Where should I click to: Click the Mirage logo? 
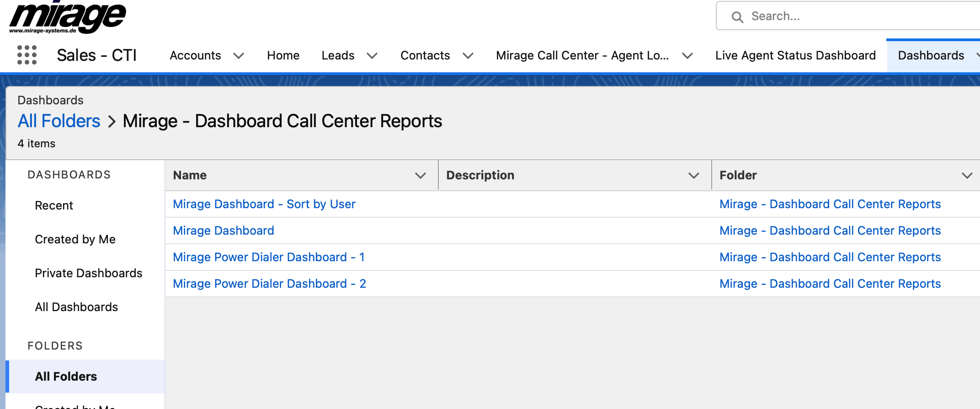point(67,17)
